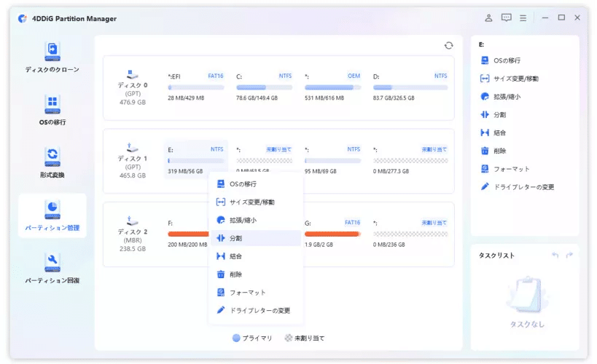Redo the task in タスクリスト
The width and height of the screenshot is (597, 364).
pos(569,255)
